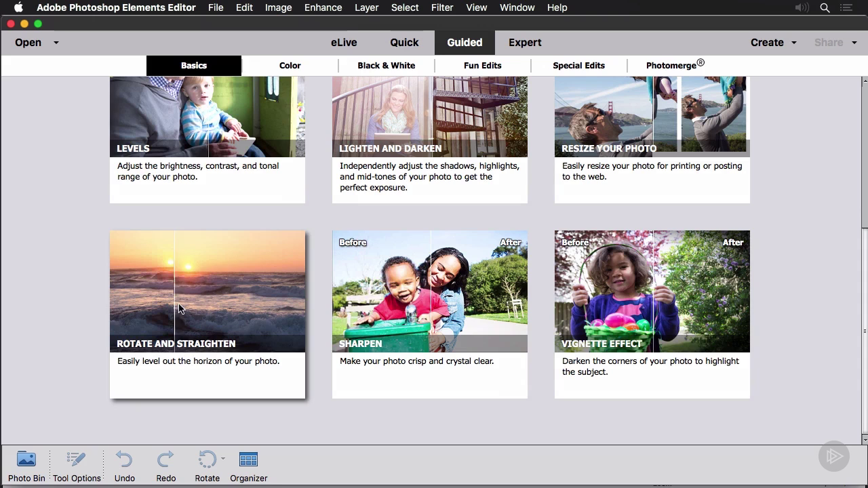Click 'Easily resize your photo' description

(652, 171)
